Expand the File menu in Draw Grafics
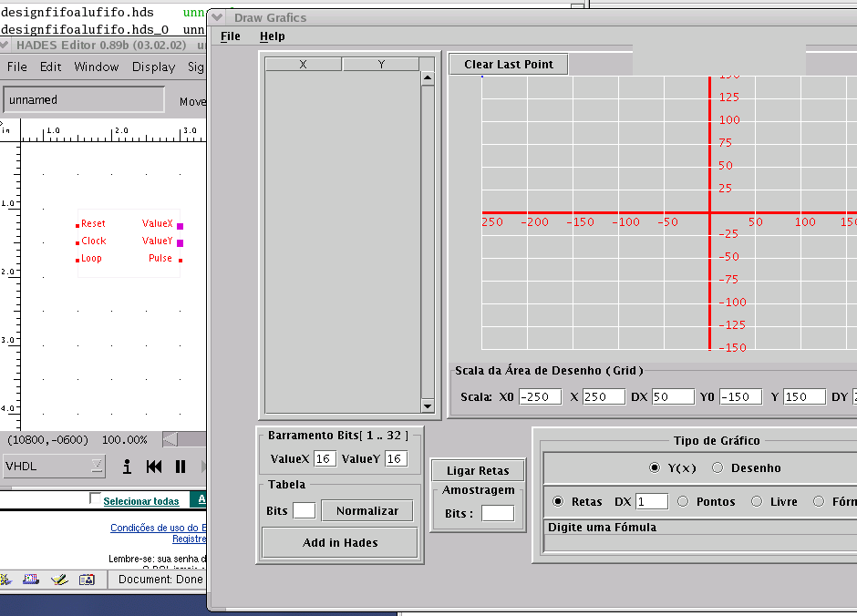The width and height of the screenshot is (857, 616). point(229,36)
